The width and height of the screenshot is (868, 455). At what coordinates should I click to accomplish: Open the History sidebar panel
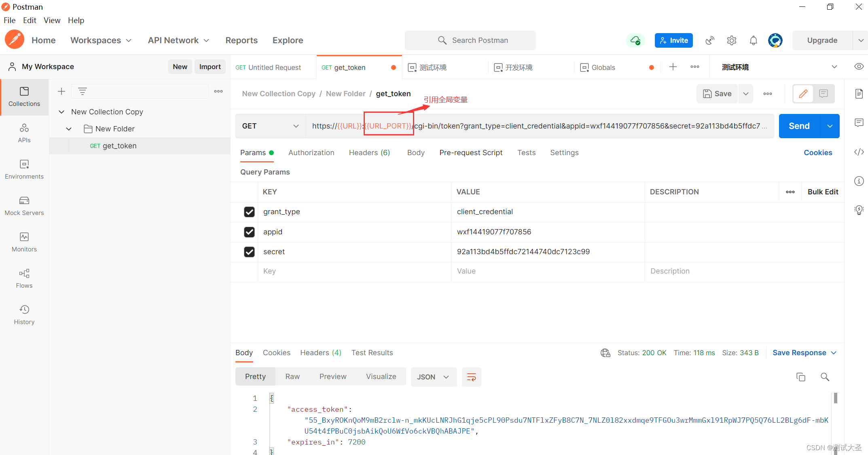click(x=24, y=315)
